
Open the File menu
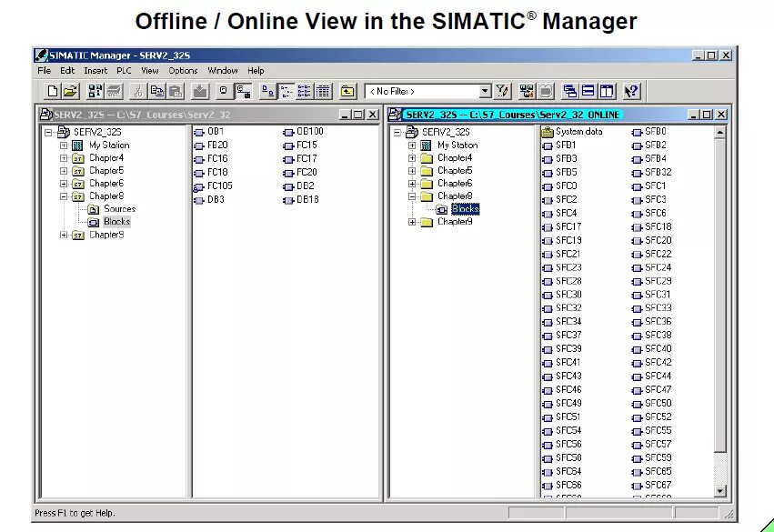(x=44, y=71)
